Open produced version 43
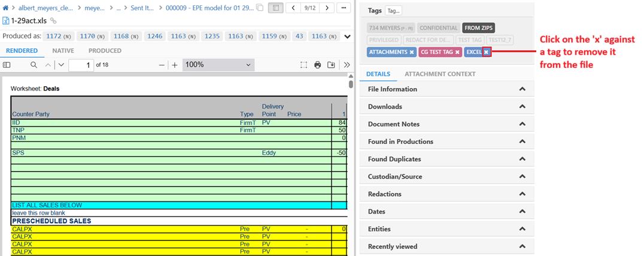Image resolution: width=644 pixels, height=256 pixels. tap(299, 37)
